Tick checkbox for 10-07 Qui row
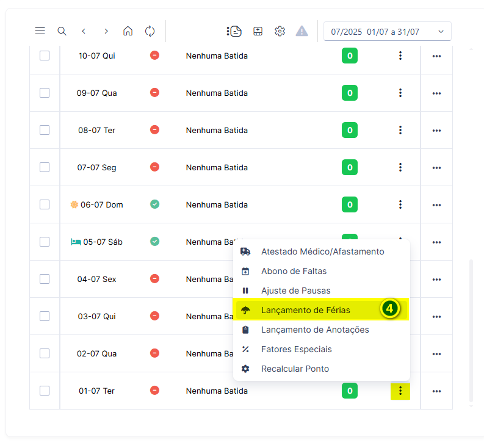The height and width of the screenshot is (448, 484). [x=45, y=56]
